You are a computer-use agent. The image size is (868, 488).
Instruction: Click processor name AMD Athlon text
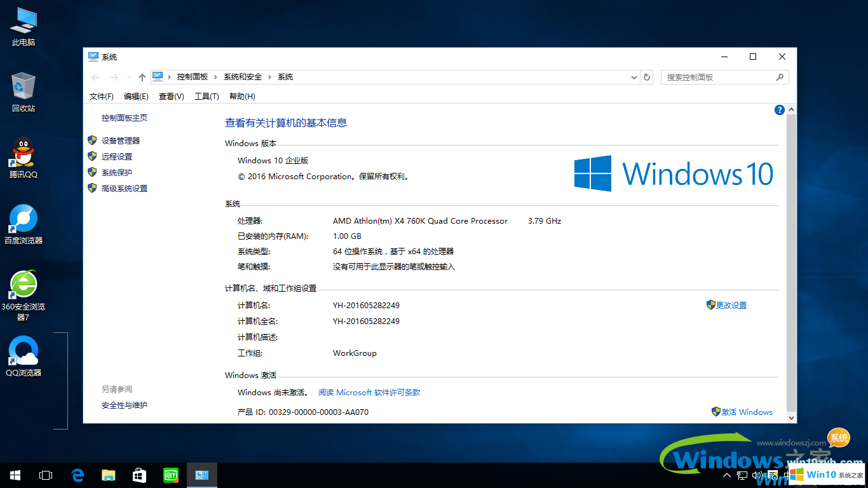[x=420, y=221]
